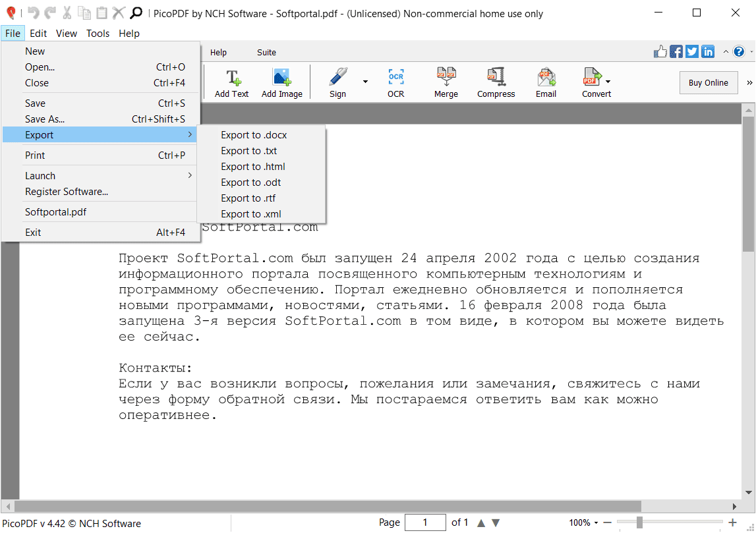Open the View menu
This screenshot has width=756, height=533.
pyautogui.click(x=67, y=33)
